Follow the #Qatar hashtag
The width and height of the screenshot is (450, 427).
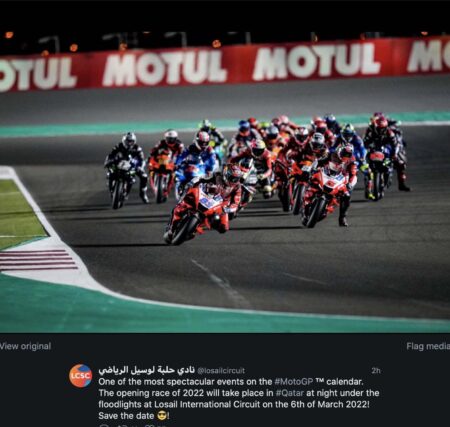click(x=290, y=393)
